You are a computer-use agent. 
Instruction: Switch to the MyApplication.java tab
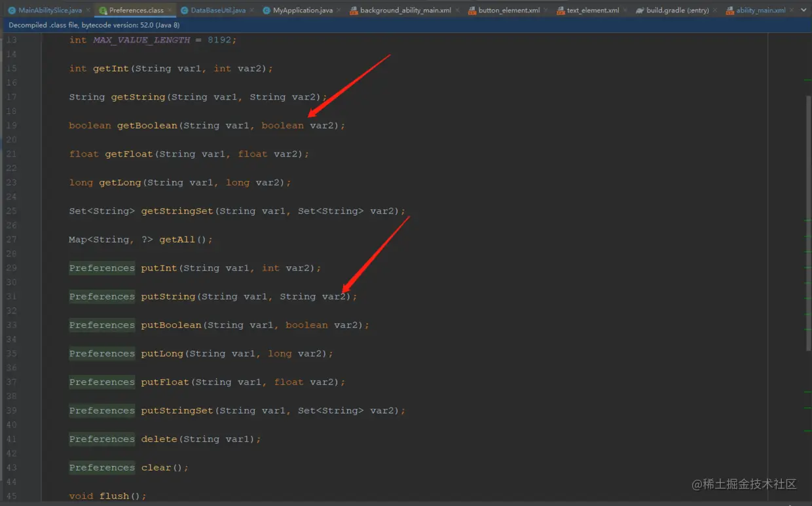(x=303, y=10)
